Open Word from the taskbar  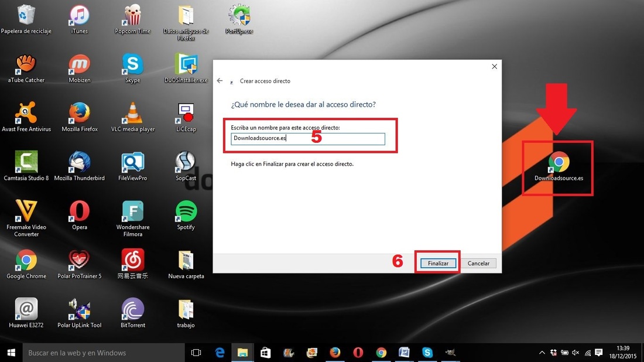pyautogui.click(x=404, y=353)
